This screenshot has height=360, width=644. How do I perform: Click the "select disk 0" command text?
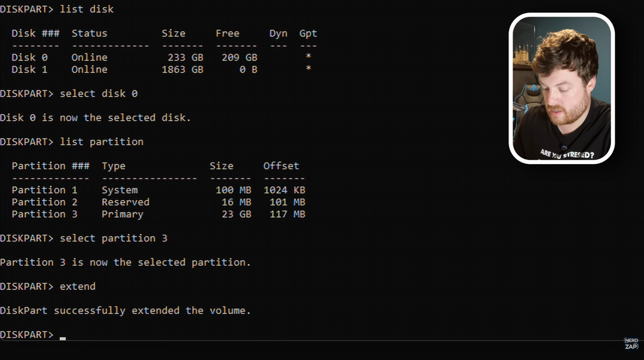point(99,94)
